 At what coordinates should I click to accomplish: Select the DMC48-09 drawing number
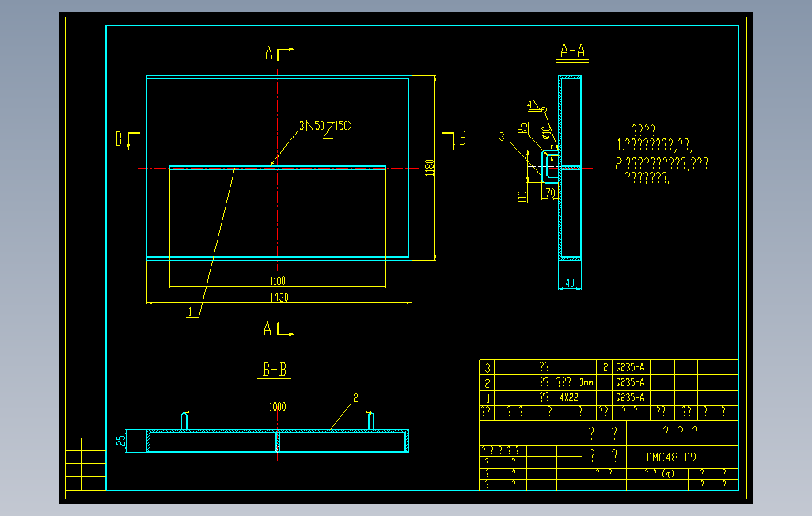(671, 457)
